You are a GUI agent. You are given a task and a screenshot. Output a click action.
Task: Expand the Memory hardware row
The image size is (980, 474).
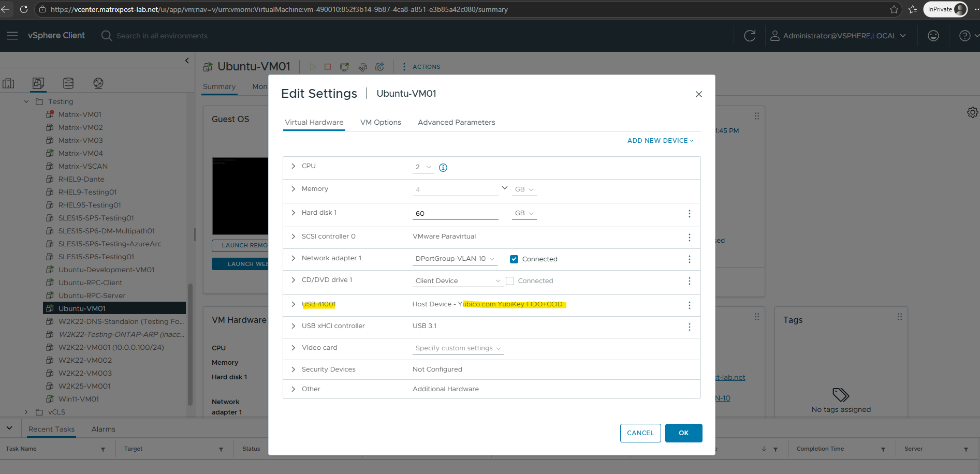293,189
